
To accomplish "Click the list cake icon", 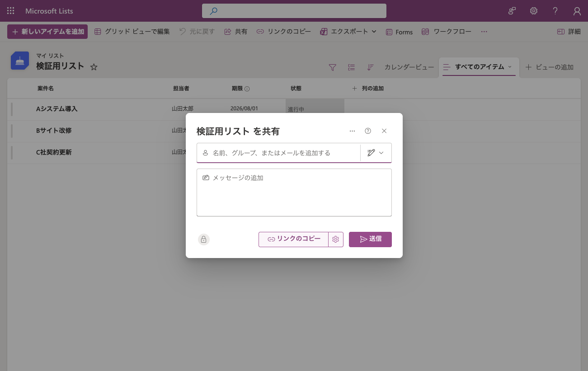I will click(x=20, y=61).
